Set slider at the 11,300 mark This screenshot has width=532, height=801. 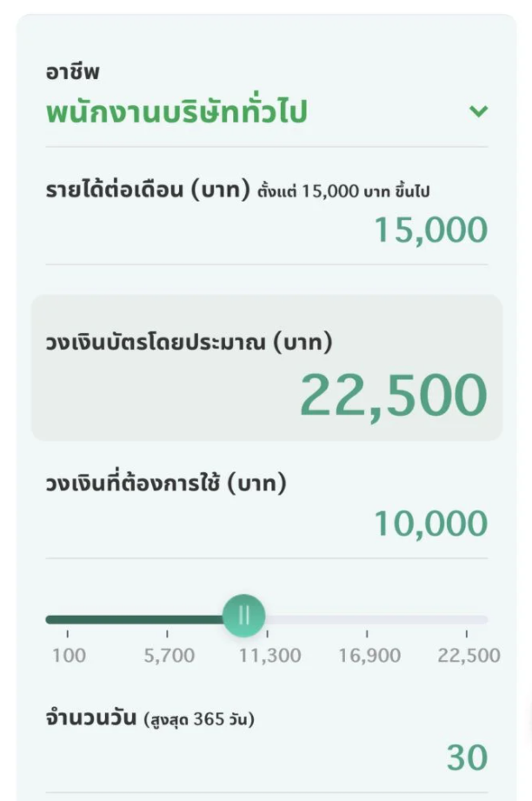268,620
